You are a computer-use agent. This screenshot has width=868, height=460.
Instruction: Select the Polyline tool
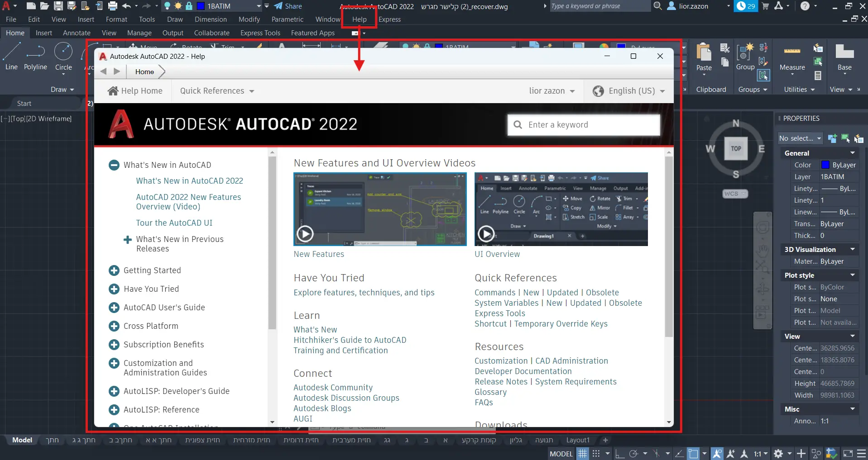coord(35,57)
